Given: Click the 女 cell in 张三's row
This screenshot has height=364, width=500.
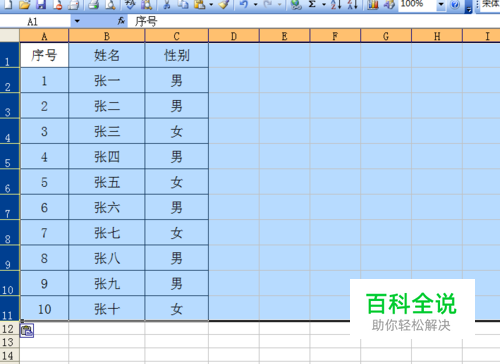Looking at the screenshot, I should [x=177, y=131].
